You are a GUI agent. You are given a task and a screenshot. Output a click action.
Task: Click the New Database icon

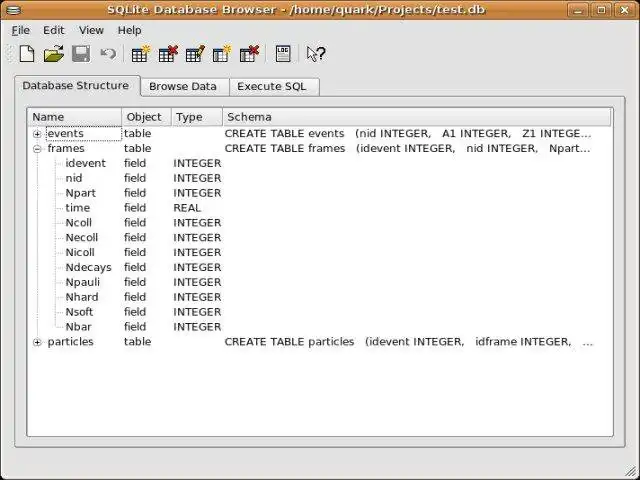coord(27,54)
